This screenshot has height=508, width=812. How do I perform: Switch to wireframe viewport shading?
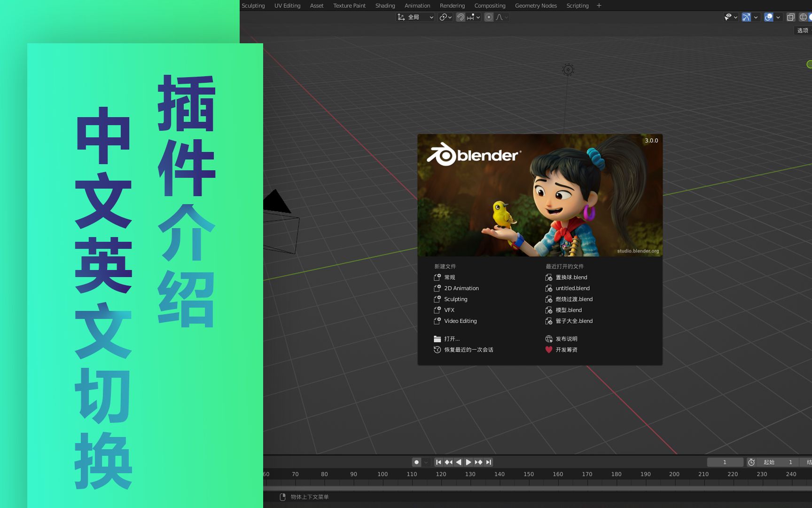[803, 17]
